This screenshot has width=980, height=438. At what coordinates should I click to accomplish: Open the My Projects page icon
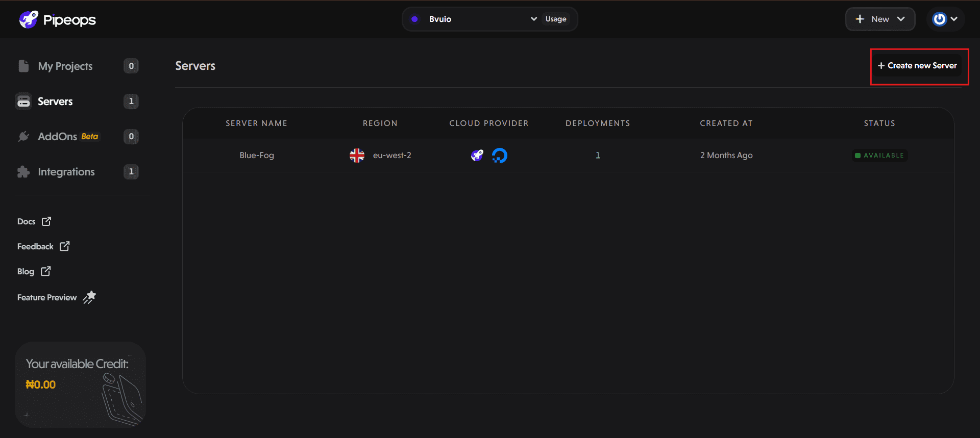pos(23,66)
